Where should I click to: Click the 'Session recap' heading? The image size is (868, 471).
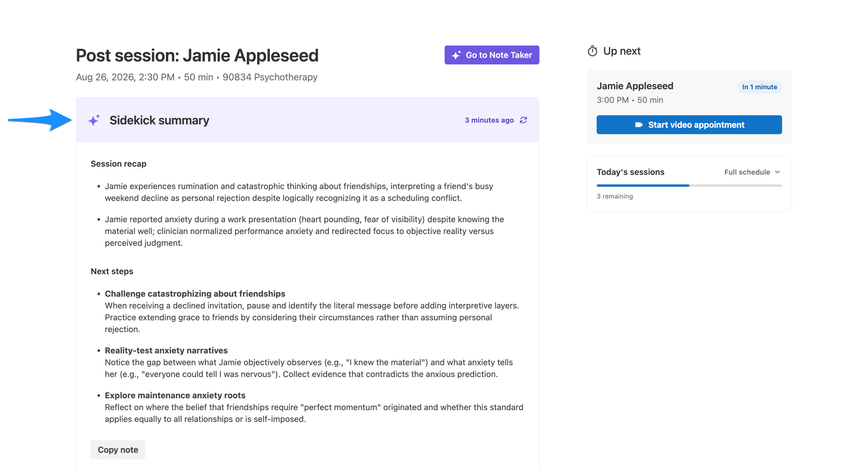tap(119, 163)
